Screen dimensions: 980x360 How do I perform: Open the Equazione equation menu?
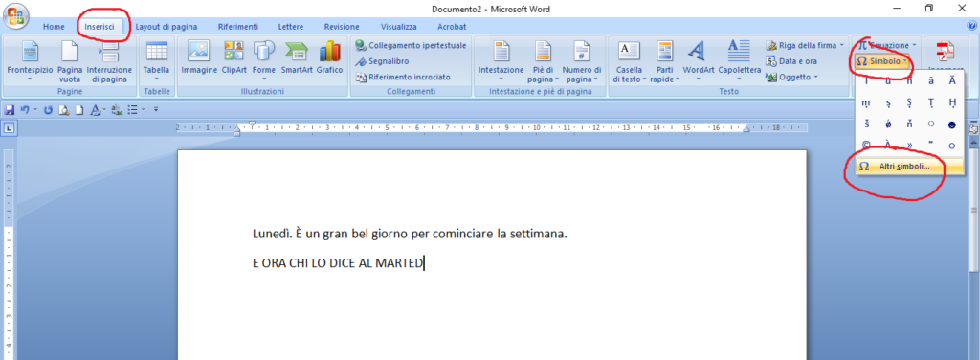coord(887,46)
